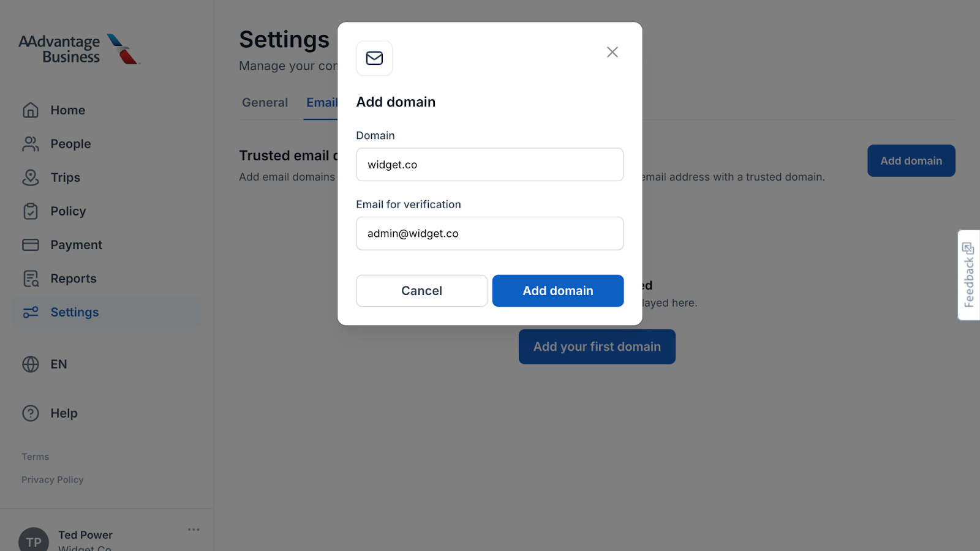Open the Settings menu item
Screen dimensions: 980x551
[x=74, y=312]
